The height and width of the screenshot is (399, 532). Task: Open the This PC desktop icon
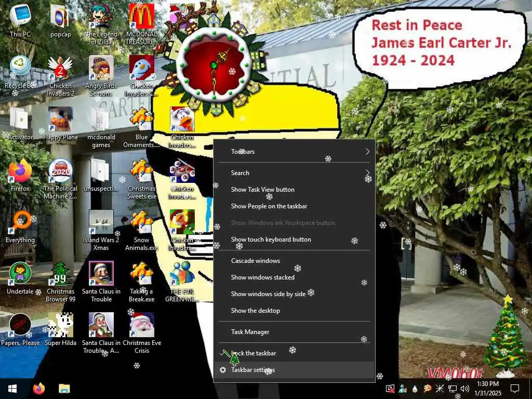(20, 20)
